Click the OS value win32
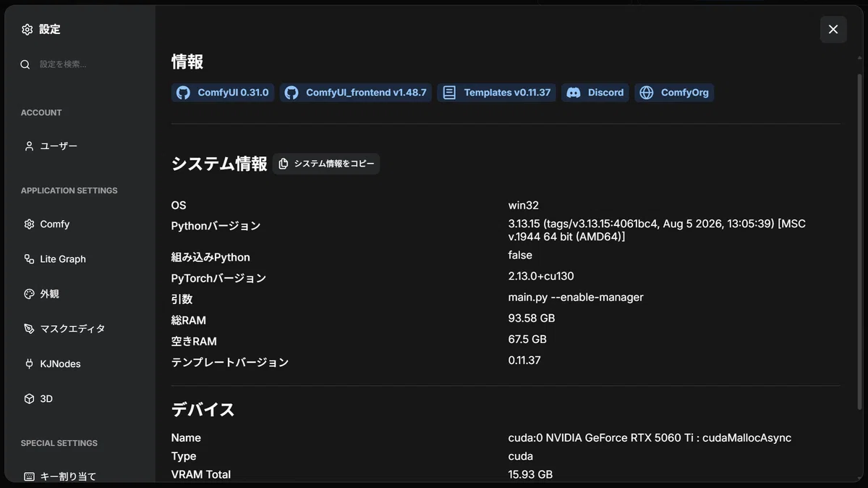Viewport: 868px width, 488px height. tap(524, 206)
